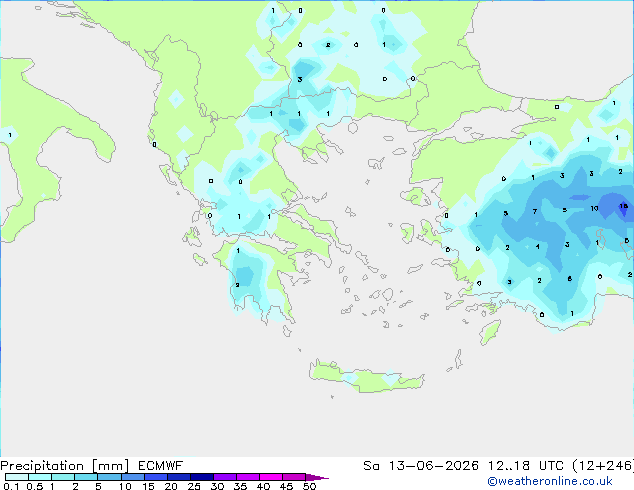This screenshot has height=490, width=634.
Task: Click the 45–50 mm legend color box
Action: 294,477
